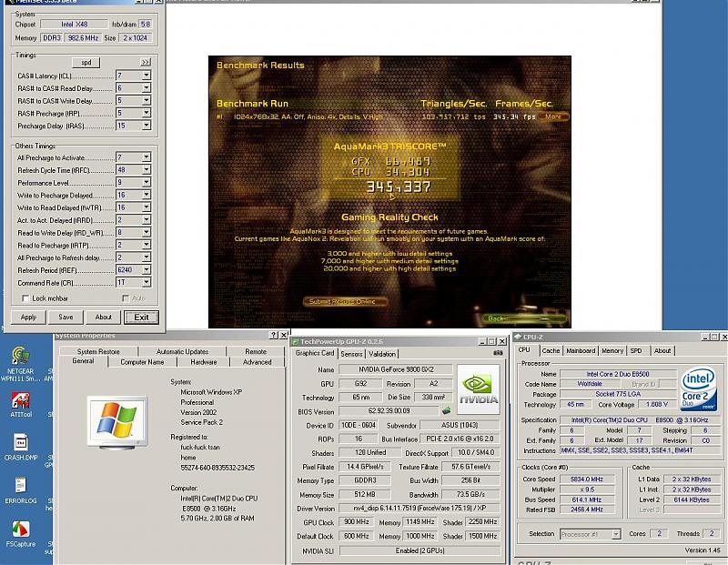Click Submit Results Online in AquaMark3
The image size is (728, 565).
[344, 302]
